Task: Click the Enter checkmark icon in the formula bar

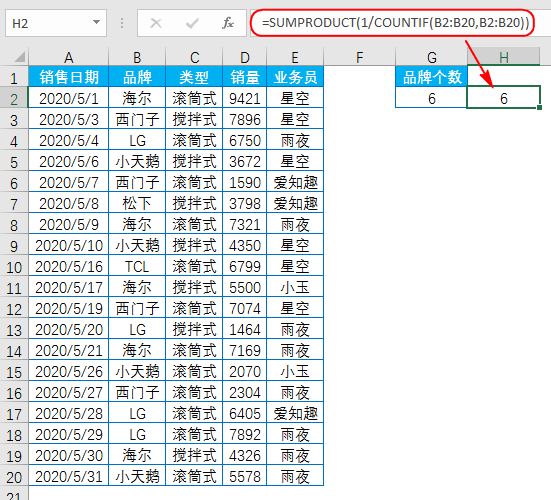Action: pos(192,23)
